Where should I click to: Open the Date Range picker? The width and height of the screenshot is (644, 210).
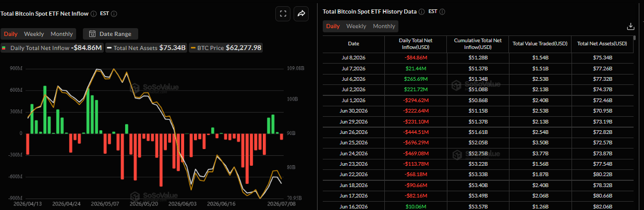[111, 34]
